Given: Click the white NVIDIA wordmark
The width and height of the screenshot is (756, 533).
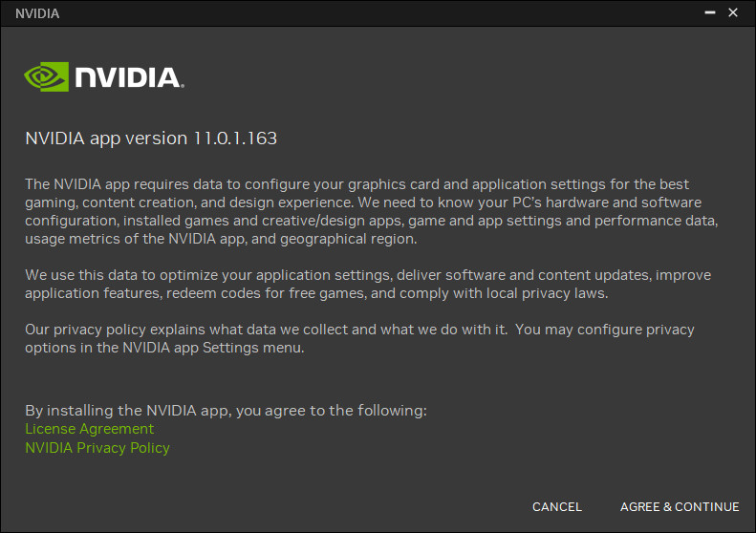Looking at the screenshot, I should click(128, 77).
